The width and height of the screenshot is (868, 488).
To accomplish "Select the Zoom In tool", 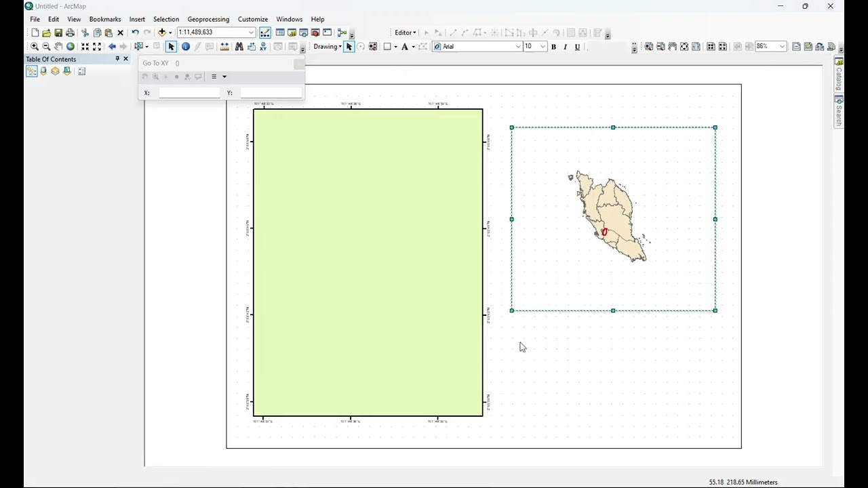I will (35, 47).
